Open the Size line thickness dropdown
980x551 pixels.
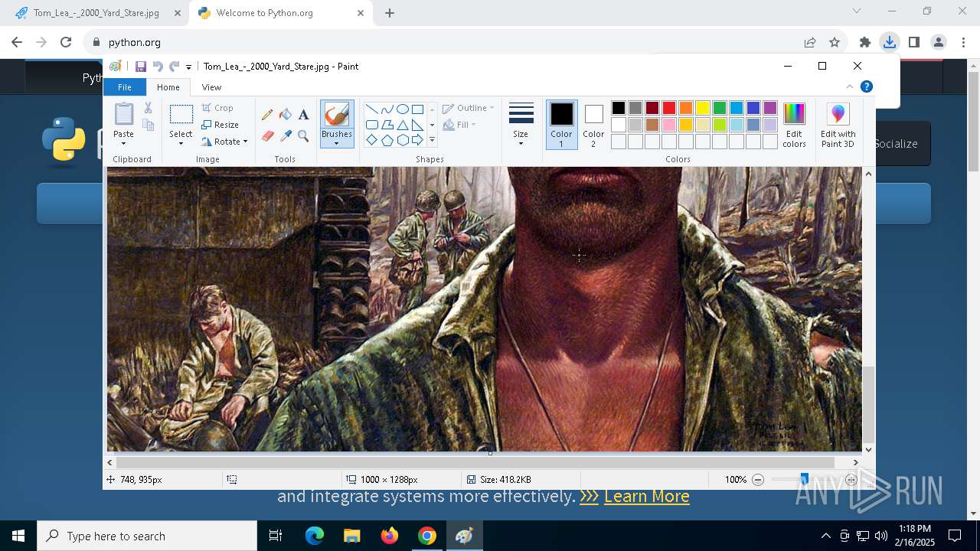pos(521,124)
